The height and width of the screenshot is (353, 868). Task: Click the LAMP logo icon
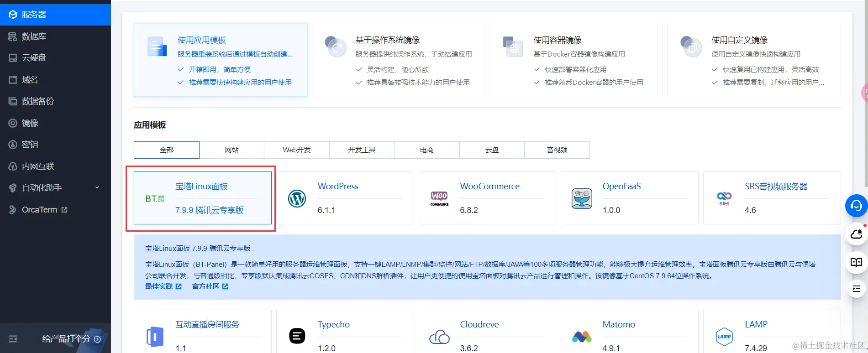[724, 337]
